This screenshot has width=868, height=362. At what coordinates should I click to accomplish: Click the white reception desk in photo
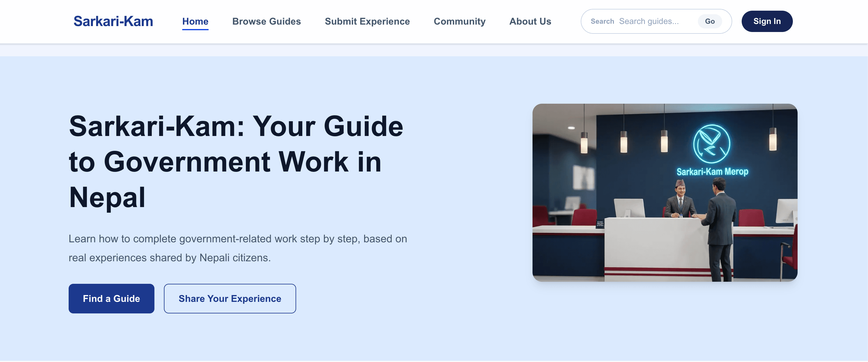tap(657, 249)
